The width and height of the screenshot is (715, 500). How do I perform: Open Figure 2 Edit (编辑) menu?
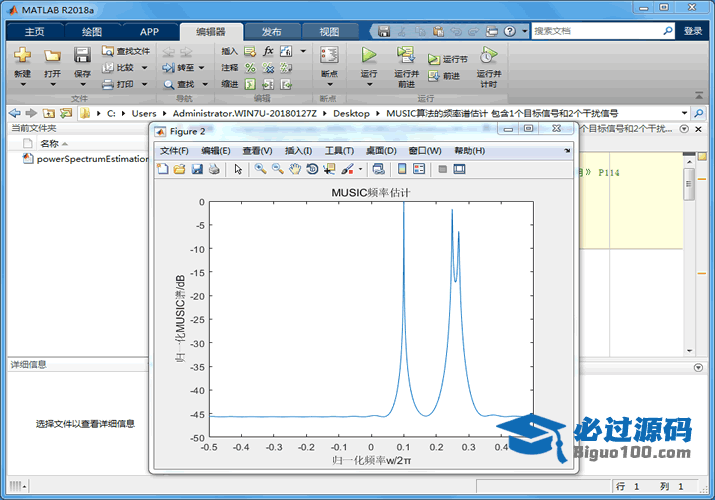[216, 151]
